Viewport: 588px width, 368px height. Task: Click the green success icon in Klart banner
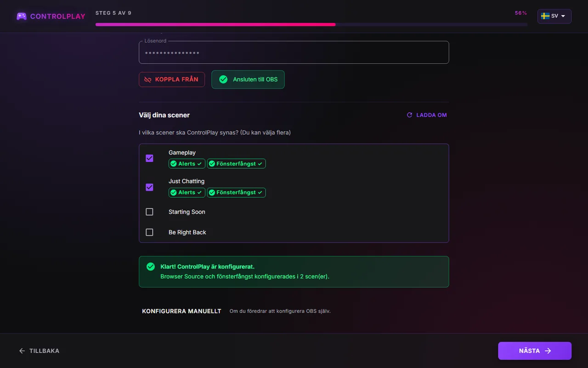[151, 267]
